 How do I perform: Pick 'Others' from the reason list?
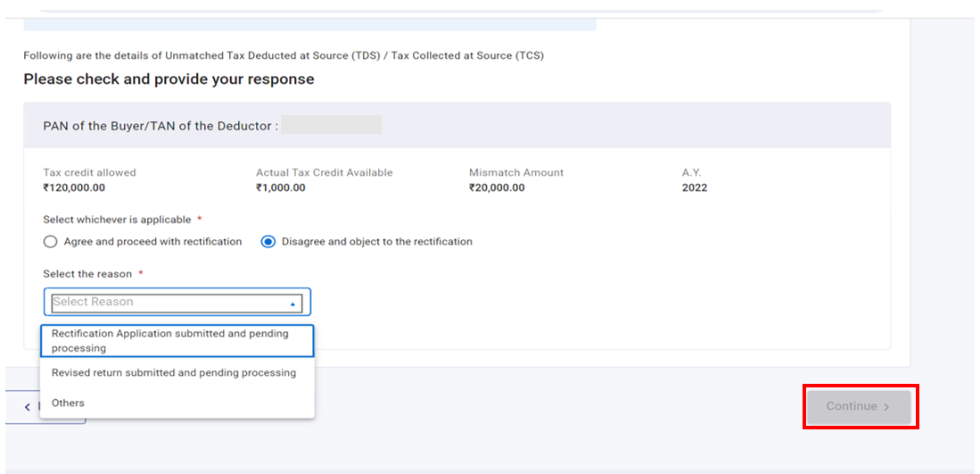pyautogui.click(x=69, y=403)
